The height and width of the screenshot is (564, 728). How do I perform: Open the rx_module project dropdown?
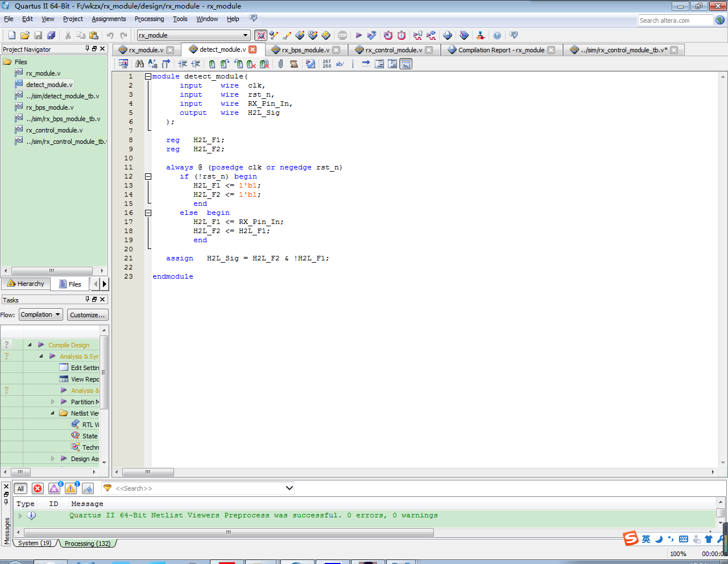click(245, 35)
